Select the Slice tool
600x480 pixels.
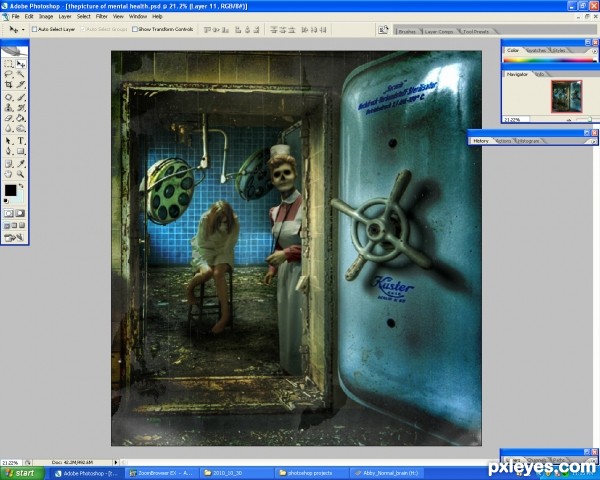tap(21, 85)
